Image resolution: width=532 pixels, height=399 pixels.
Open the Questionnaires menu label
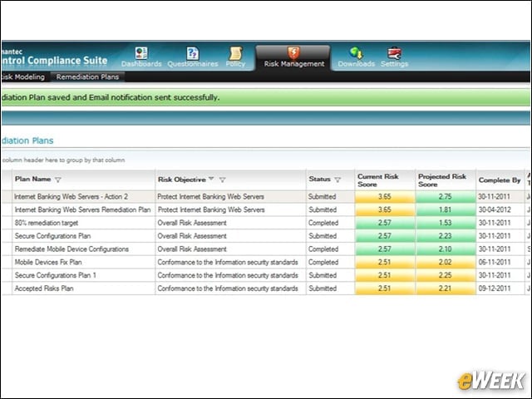coord(193,64)
